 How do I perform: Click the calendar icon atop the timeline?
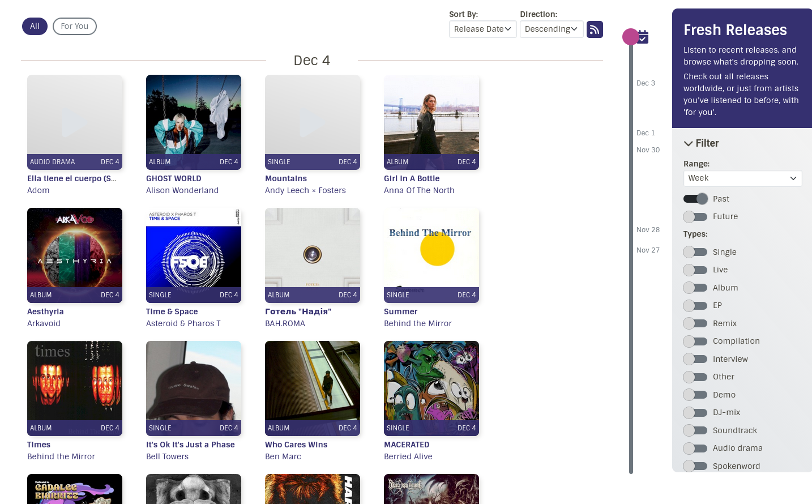click(x=643, y=37)
